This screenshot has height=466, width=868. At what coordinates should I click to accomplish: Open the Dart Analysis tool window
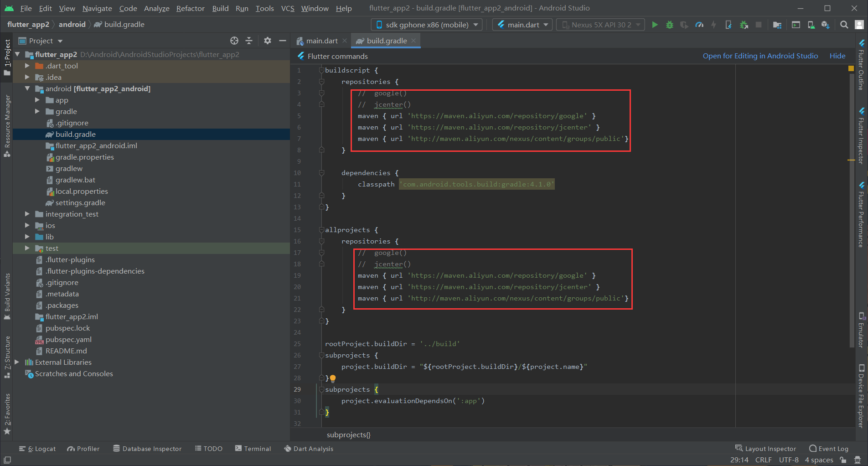click(x=309, y=449)
